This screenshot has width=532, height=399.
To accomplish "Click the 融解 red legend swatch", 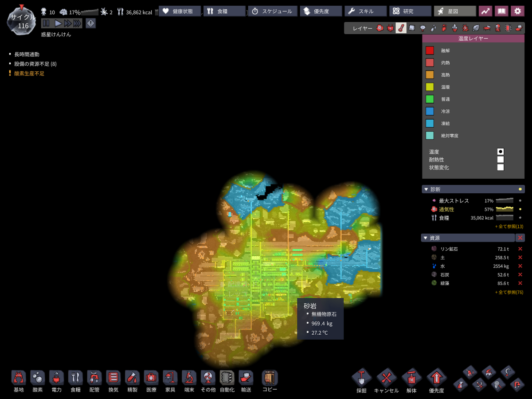I will [x=430, y=51].
